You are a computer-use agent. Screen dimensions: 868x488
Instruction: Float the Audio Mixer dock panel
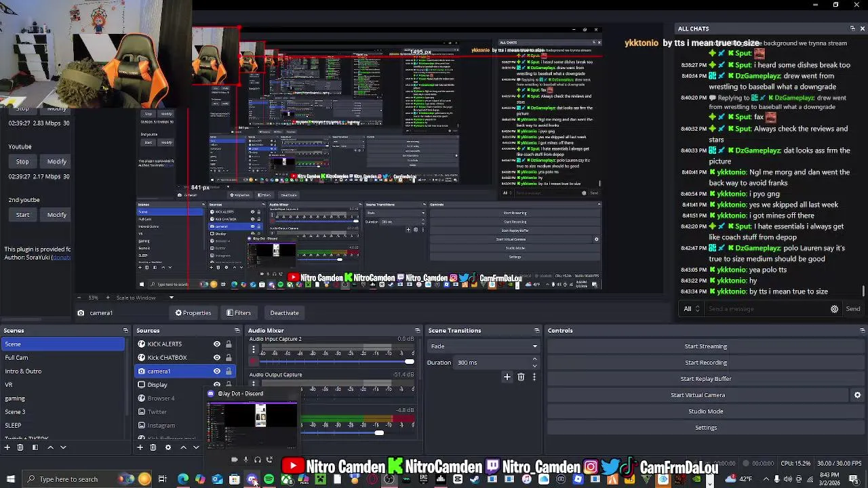click(418, 331)
